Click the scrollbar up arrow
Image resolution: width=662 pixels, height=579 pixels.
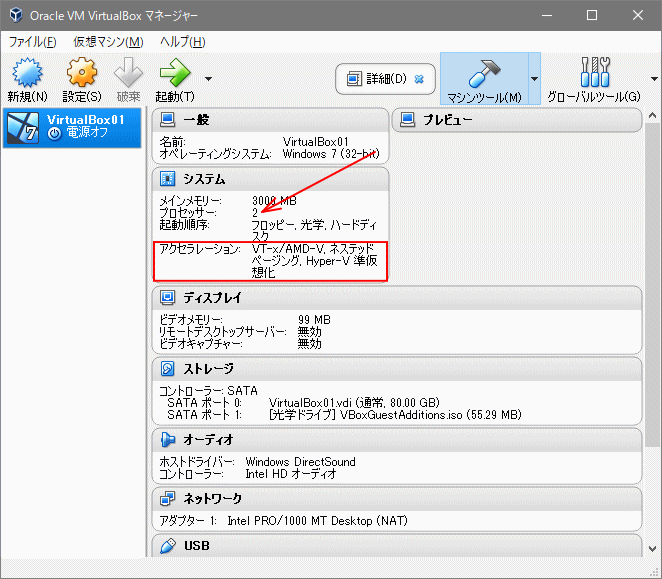[x=652, y=115]
